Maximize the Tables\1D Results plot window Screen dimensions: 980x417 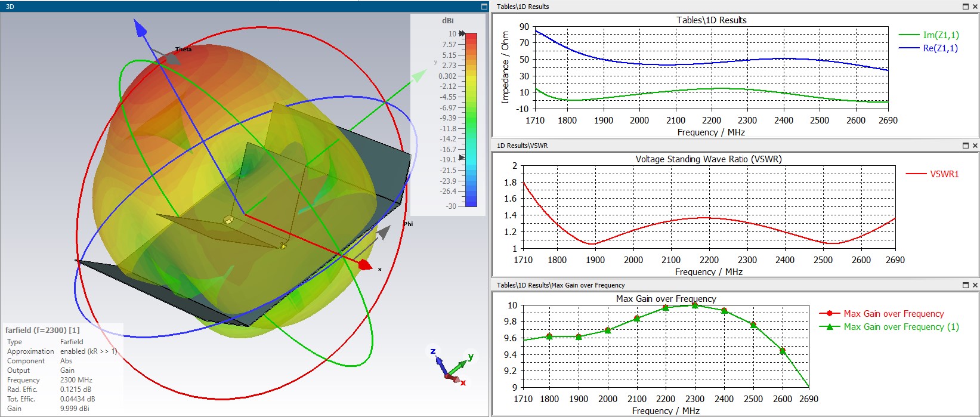click(966, 7)
